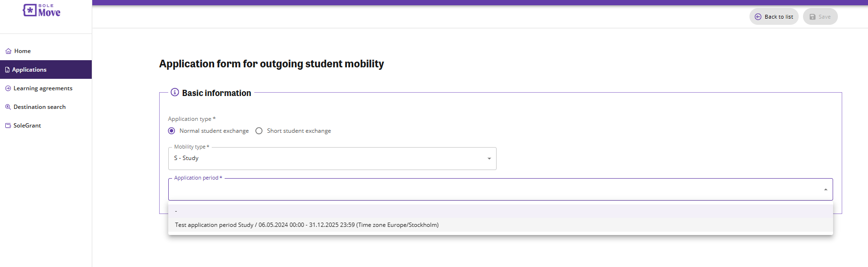Select Normal student exchange radio button

pyautogui.click(x=172, y=131)
